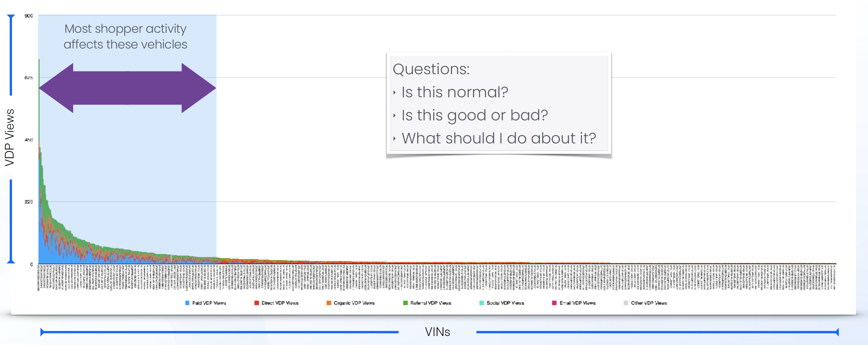This screenshot has width=868, height=345.
Task: Click the pink Email VDP Views legend swatch
Action: coord(554,303)
